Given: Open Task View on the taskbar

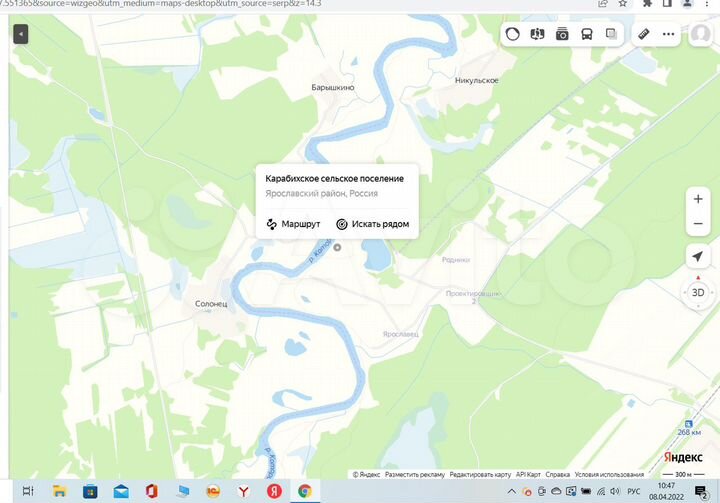Looking at the screenshot, I should 28,491.
